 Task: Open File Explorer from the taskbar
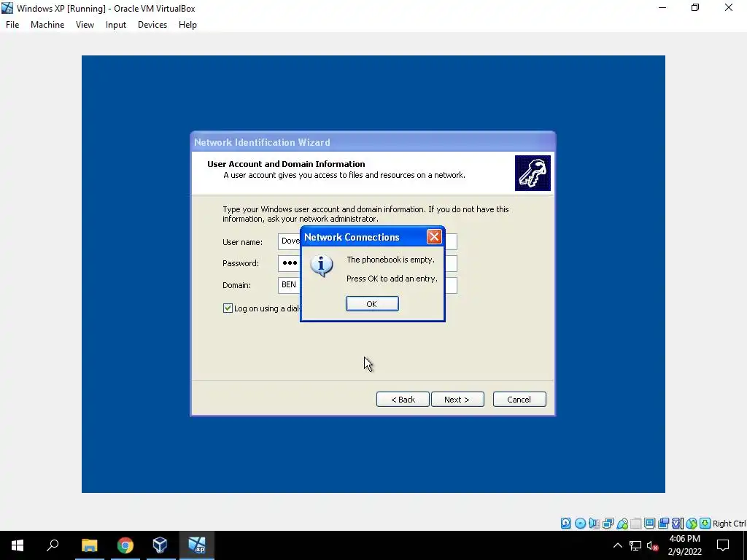(x=89, y=545)
